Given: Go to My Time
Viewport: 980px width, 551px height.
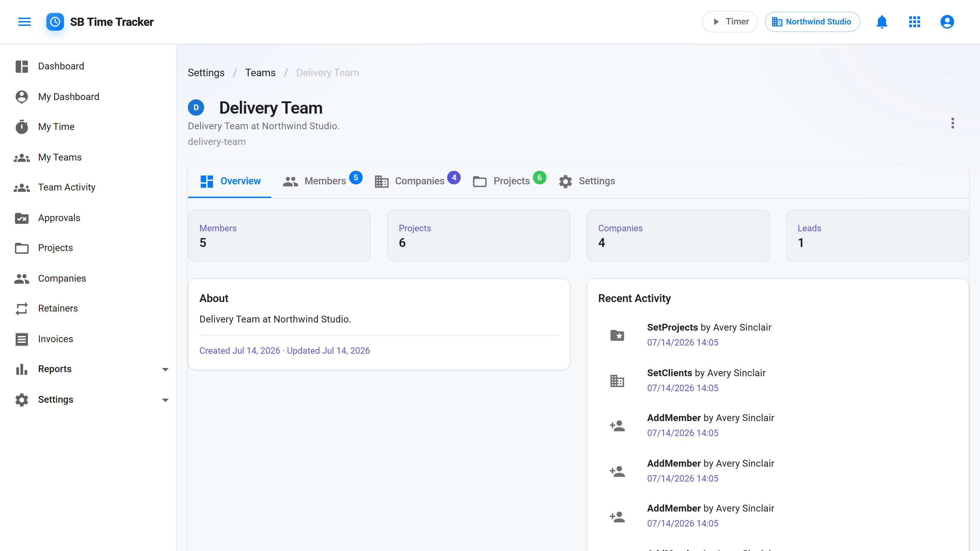Looking at the screenshot, I should 88,127.
